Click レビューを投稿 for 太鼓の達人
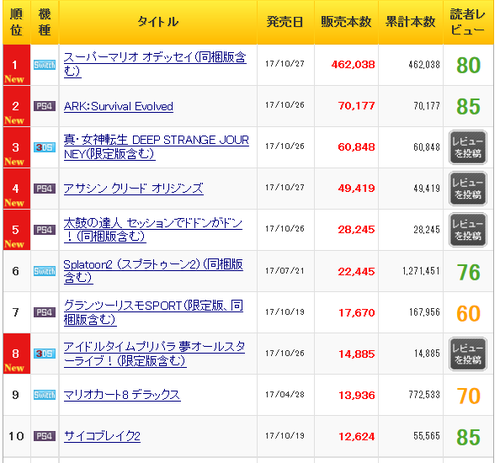The width and height of the screenshot is (500, 463). point(468,230)
